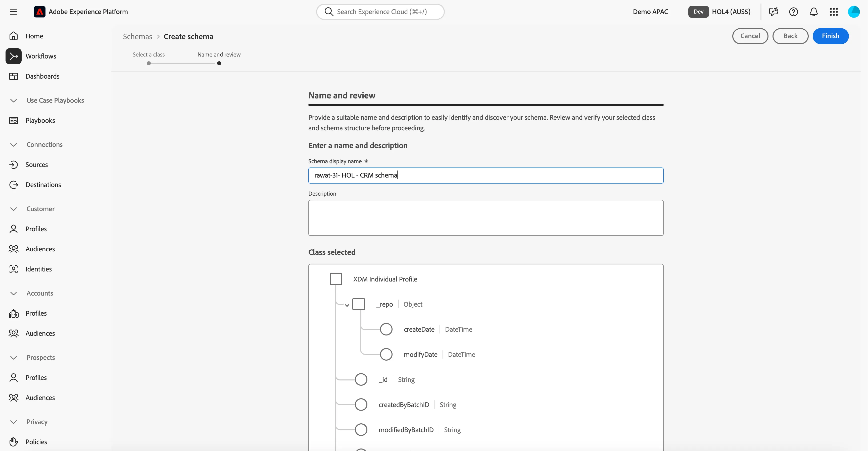
Task: Select the XDM Individual Profile node
Action: (x=373, y=279)
